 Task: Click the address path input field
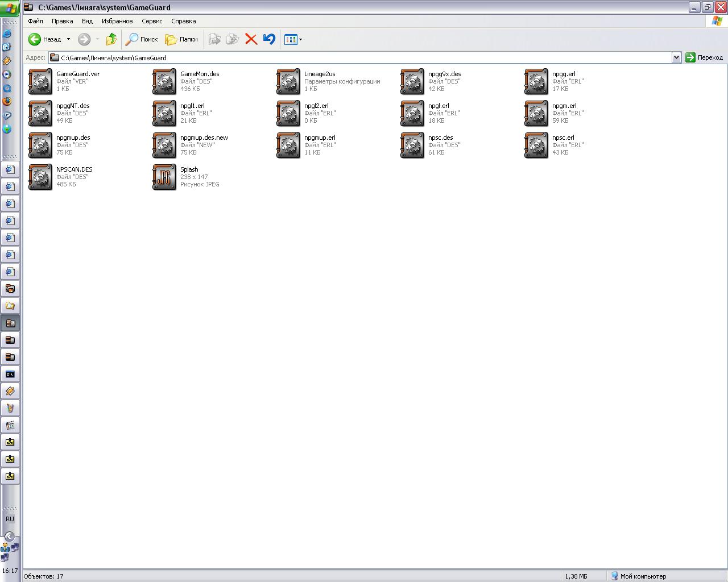[365, 57]
